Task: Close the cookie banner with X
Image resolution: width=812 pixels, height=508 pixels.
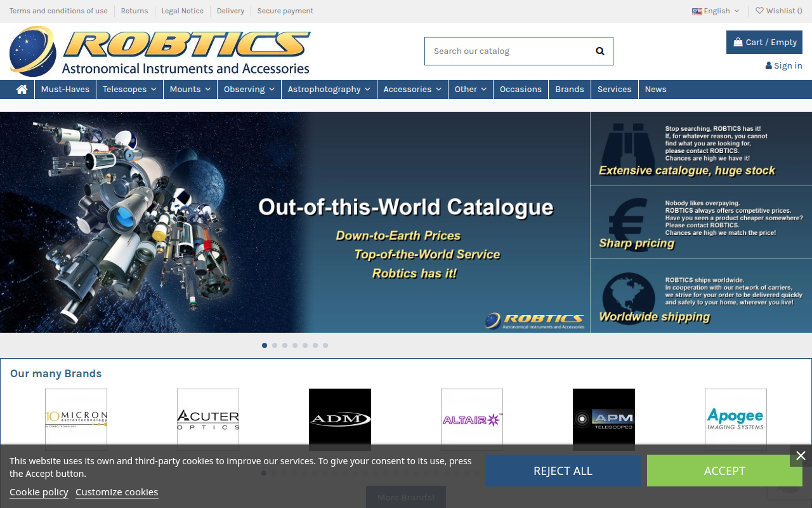Action: click(x=801, y=456)
